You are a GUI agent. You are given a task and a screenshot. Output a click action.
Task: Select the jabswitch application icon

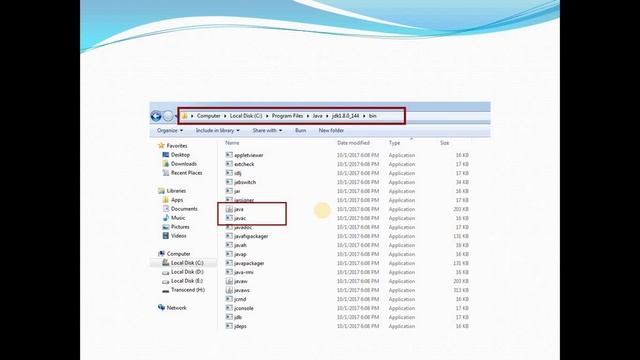229,182
